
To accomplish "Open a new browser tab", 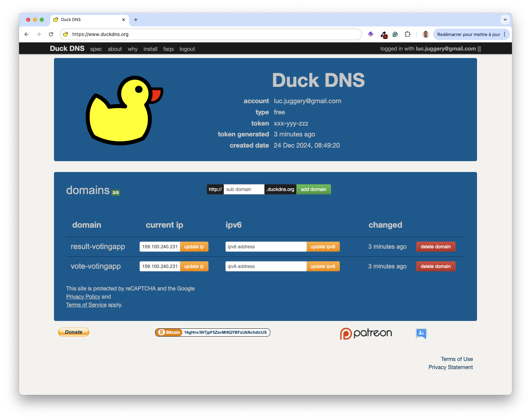I will (136, 20).
